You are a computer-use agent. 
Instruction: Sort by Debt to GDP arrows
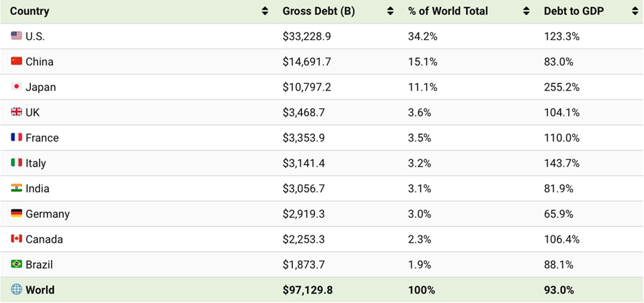(635, 11)
